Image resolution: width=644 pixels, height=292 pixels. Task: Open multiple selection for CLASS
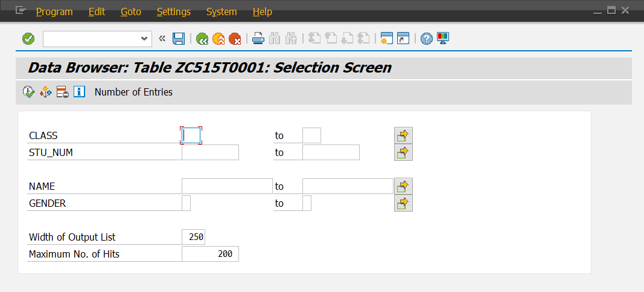click(403, 135)
